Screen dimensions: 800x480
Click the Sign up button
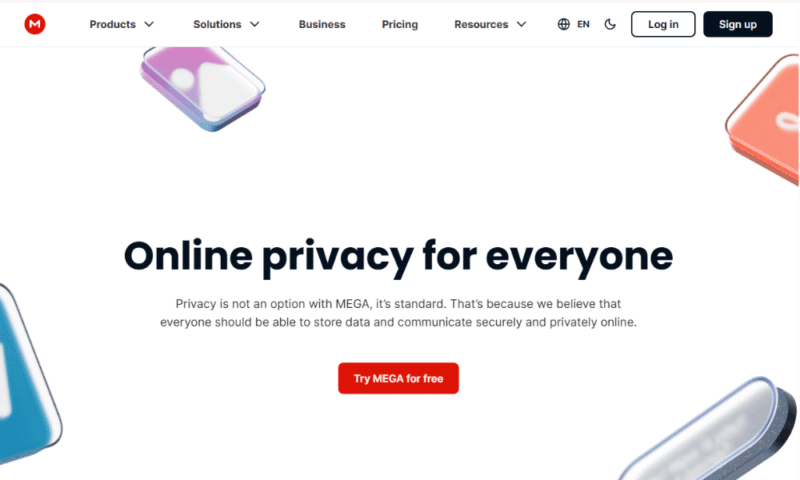[738, 24]
